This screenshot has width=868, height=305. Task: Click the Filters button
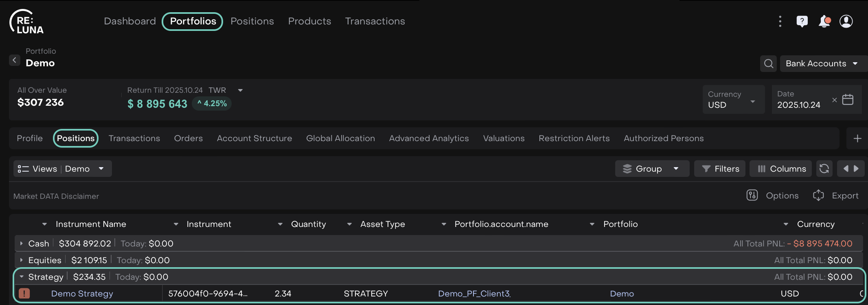tap(720, 169)
